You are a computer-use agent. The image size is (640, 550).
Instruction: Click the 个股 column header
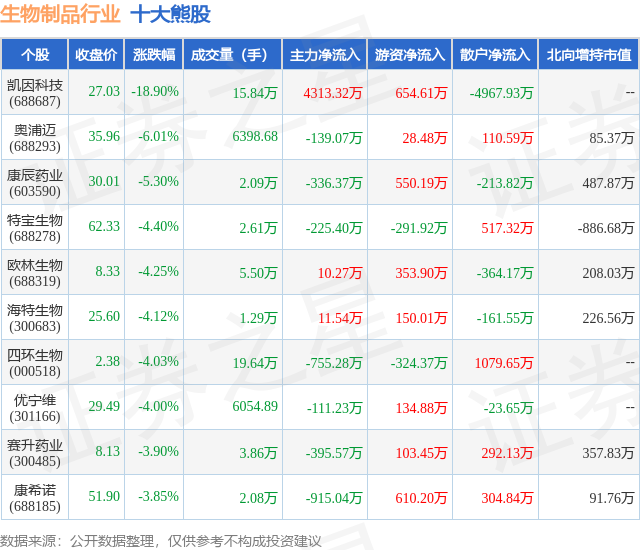[35, 55]
